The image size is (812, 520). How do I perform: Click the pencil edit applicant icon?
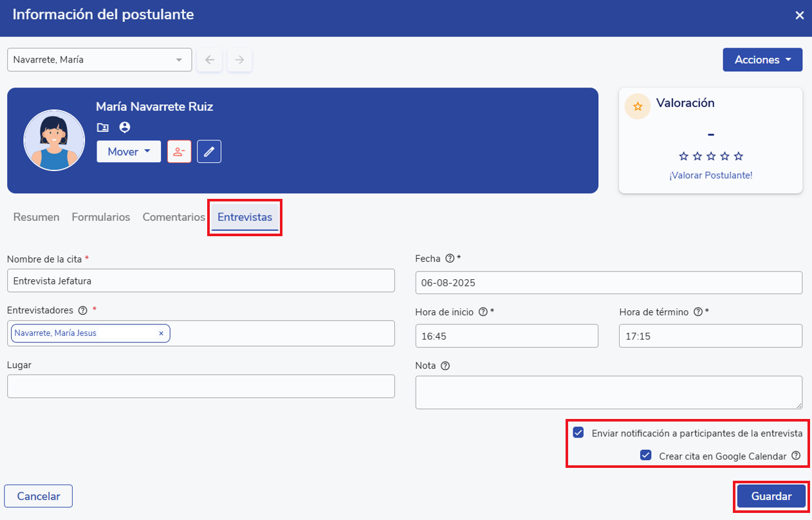209,152
